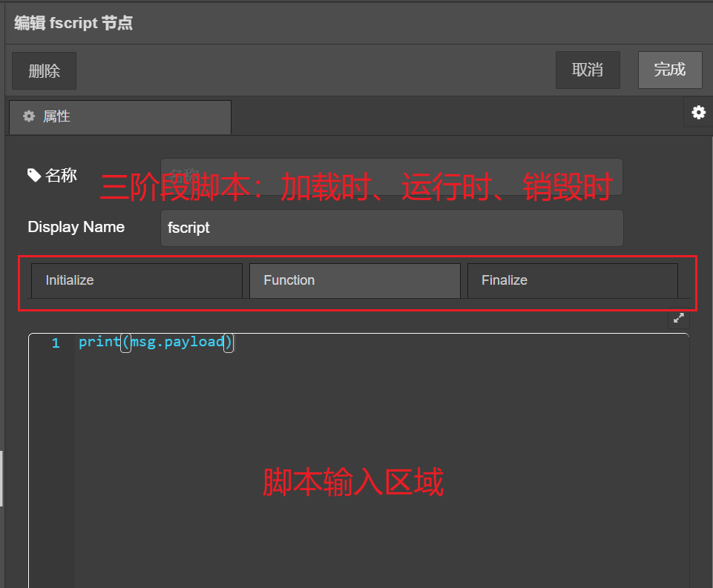This screenshot has width=713, height=588.
Task: Click inside the Display Name input field
Action: (x=392, y=228)
